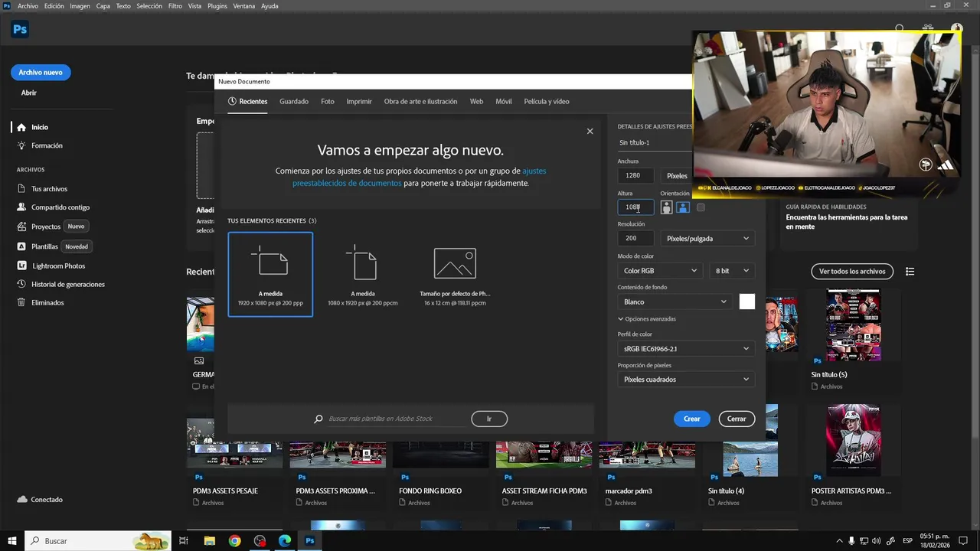The image size is (980, 551).
Task: Select portrait orientation icon
Action: [666, 207]
